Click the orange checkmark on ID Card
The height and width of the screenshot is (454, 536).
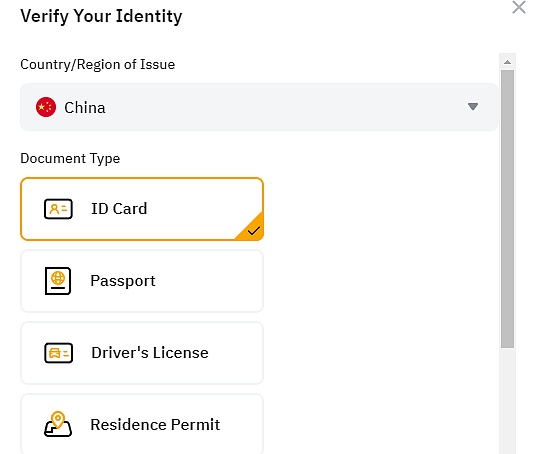coord(254,231)
